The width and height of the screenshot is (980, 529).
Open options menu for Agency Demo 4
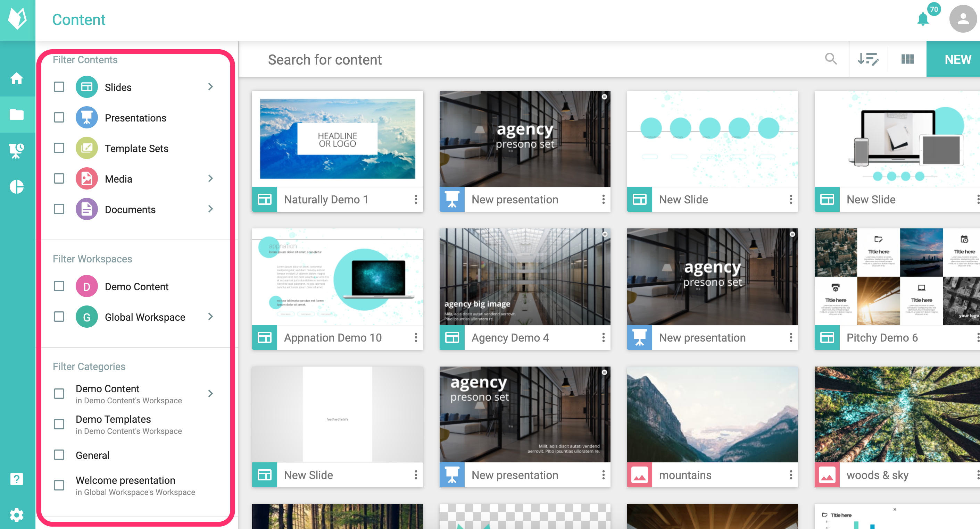tap(603, 337)
